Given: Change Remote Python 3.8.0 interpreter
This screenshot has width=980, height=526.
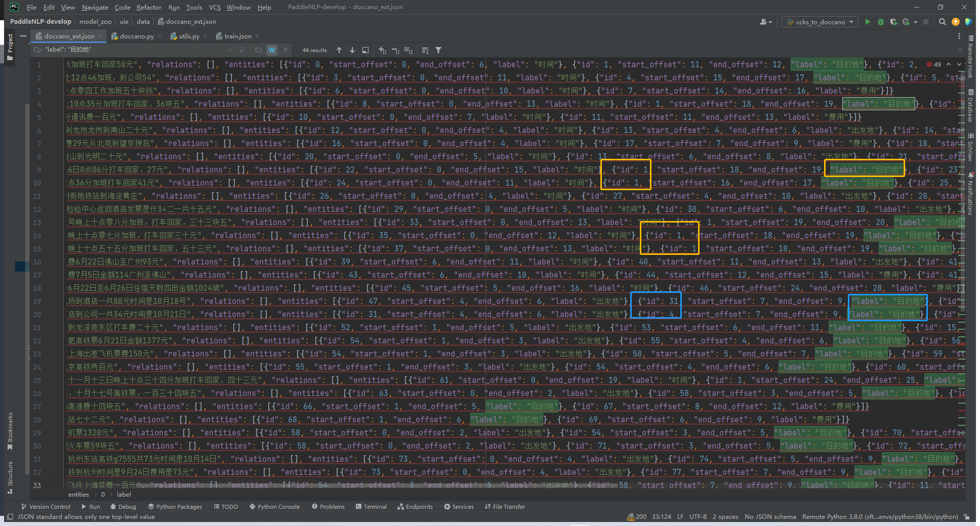Looking at the screenshot, I should coord(880,517).
